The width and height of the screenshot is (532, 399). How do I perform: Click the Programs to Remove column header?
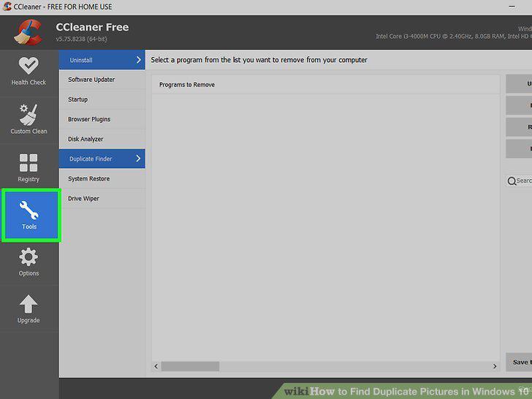[187, 85]
